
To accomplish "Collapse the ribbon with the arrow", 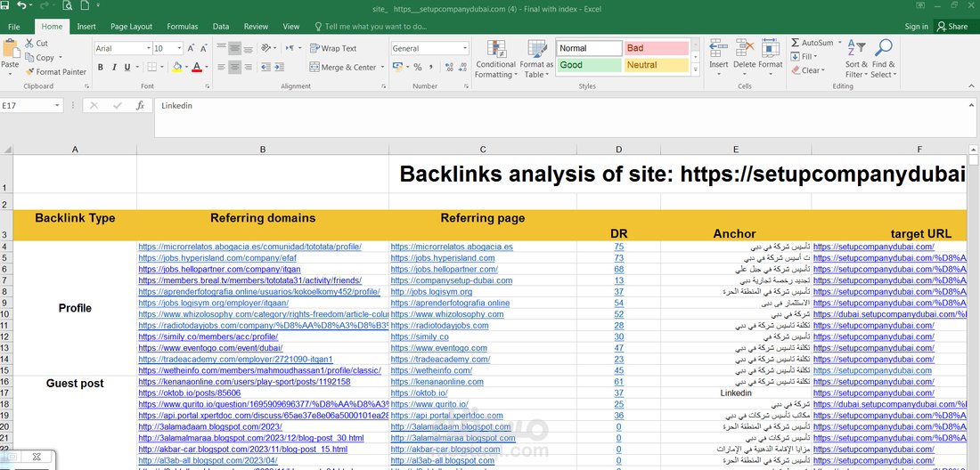I will 972,86.
